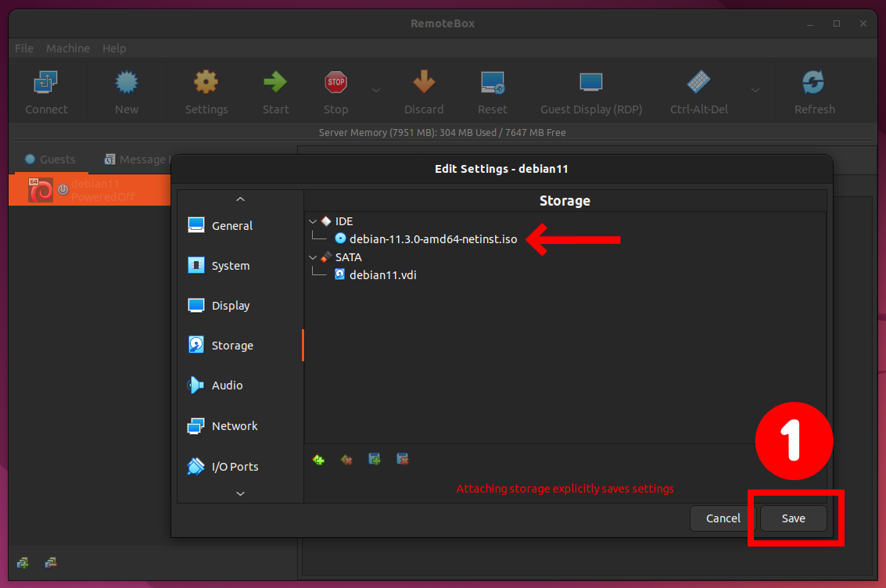The width and height of the screenshot is (886, 588).
Task: Select the debian11.vdi disk entry
Action: pos(382,275)
